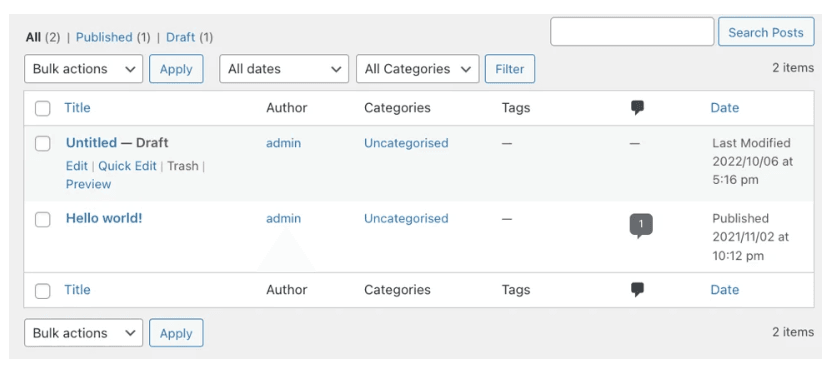The width and height of the screenshot is (831, 366).
Task: Click the Published 2021/11/02 date text
Action: pos(750,237)
